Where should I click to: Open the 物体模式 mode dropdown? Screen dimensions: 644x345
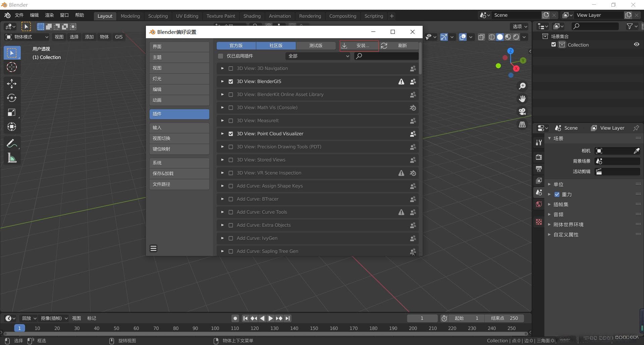(27, 37)
